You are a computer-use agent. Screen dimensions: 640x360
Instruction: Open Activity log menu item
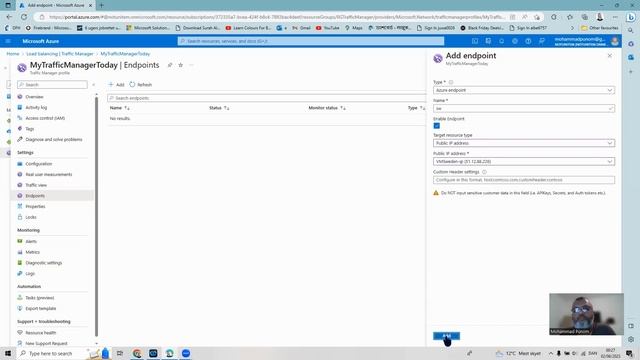click(x=36, y=107)
